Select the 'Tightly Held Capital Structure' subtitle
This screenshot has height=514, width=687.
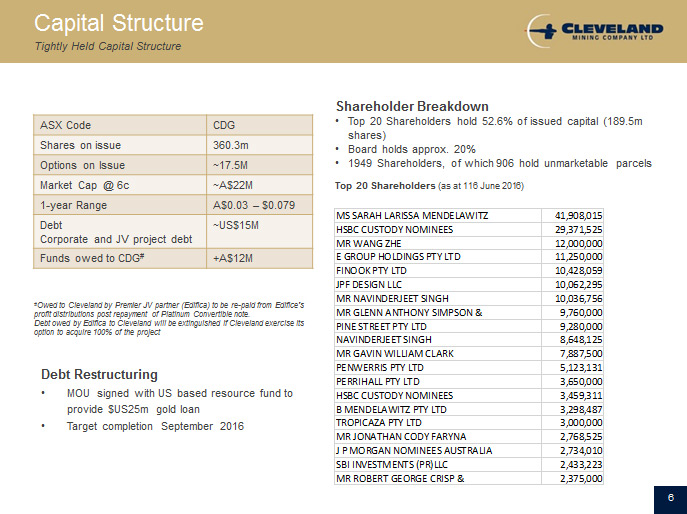[x=108, y=46]
